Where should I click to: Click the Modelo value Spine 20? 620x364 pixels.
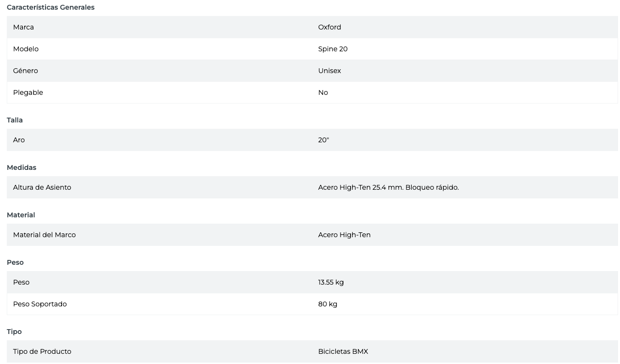click(333, 49)
